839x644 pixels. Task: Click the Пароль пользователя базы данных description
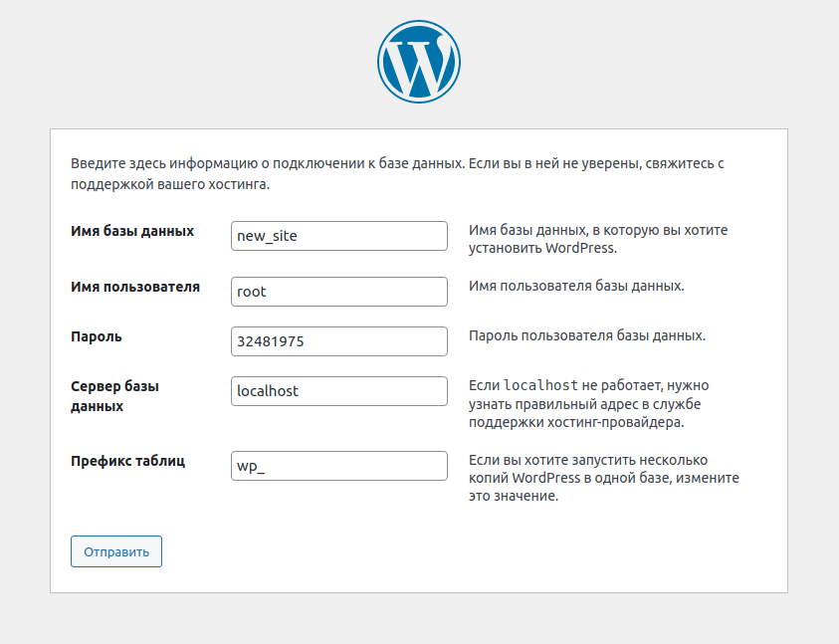[x=586, y=335]
